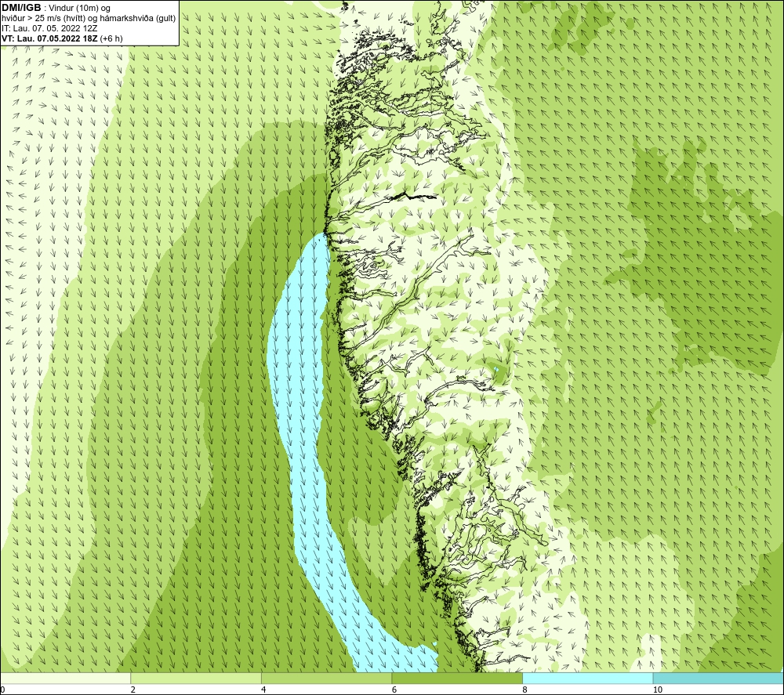Image resolution: width=784 pixels, height=695 pixels.
Task: Click the 'DMI/IGB' title text
Action: point(21,8)
